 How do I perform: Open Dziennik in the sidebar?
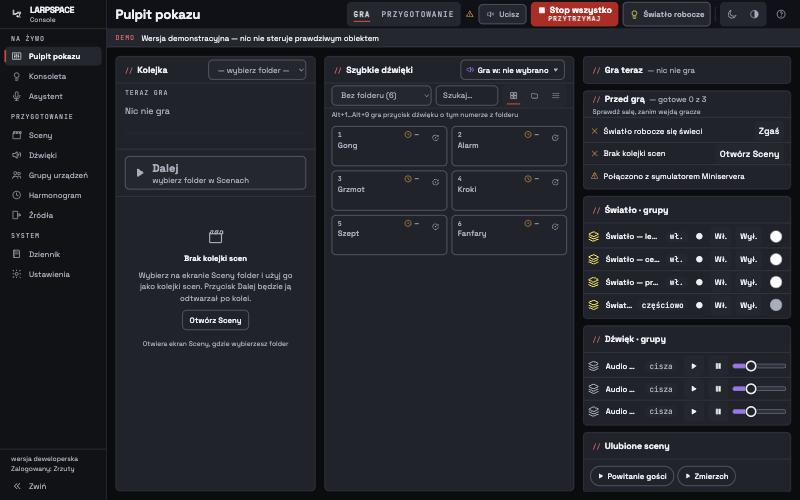pyautogui.click(x=52, y=254)
